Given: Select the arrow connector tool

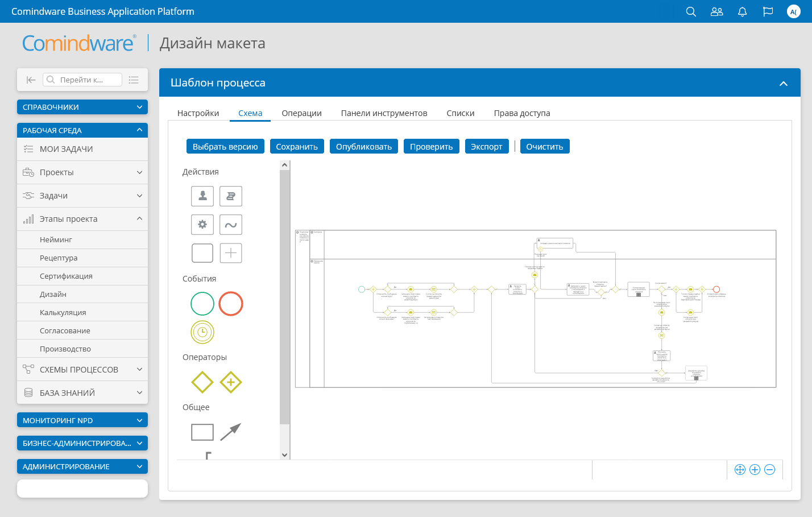Looking at the screenshot, I should point(231,432).
